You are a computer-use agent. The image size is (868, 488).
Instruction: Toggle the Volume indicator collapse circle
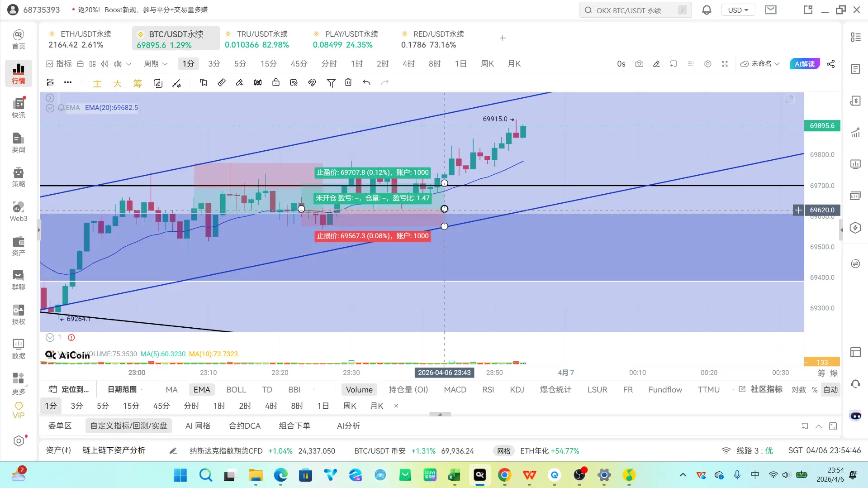[x=50, y=337]
